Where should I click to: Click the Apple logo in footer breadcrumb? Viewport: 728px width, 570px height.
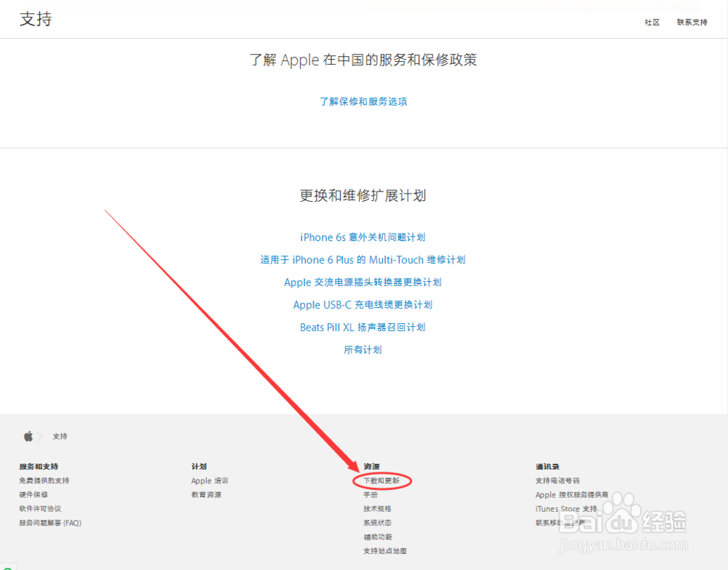click(28, 436)
